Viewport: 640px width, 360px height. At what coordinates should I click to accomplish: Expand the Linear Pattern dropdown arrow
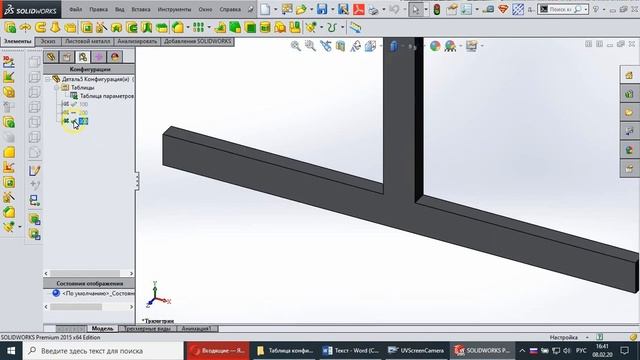[x=209, y=27]
